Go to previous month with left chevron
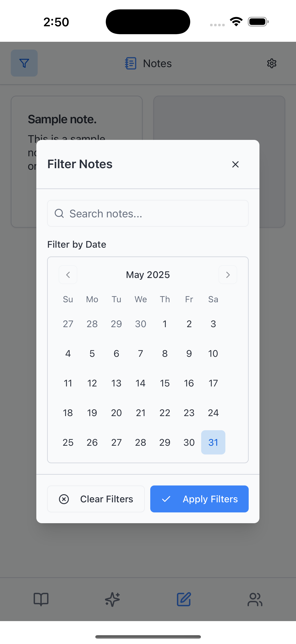Screen dimensions: 296x644 (68, 275)
